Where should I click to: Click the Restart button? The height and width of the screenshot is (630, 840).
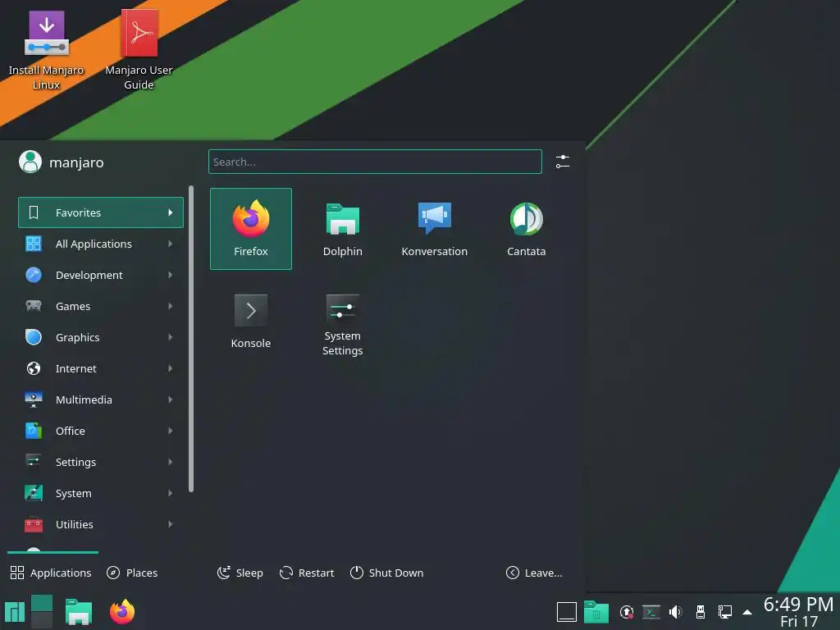point(307,573)
